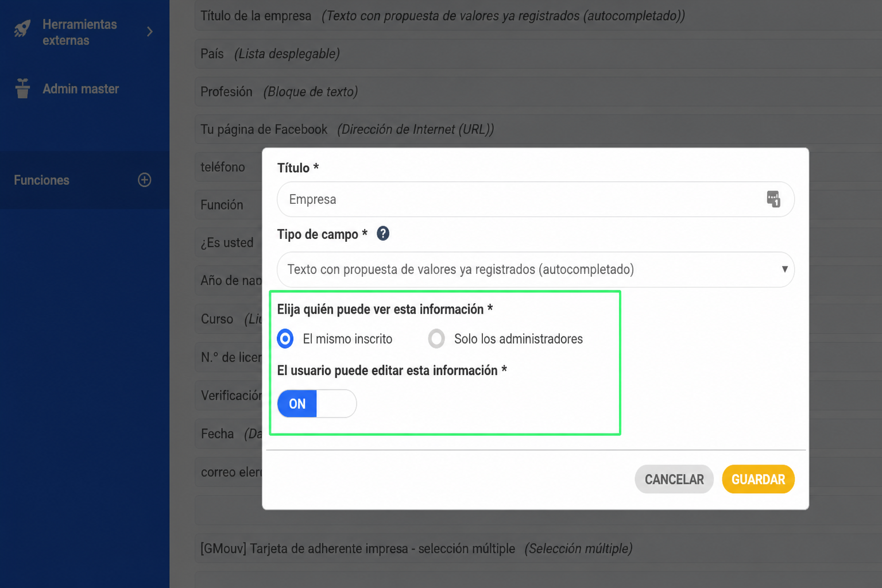Viewport: 882px width, 588px height.
Task: Select the Año de nac field row
Action: pyautogui.click(x=229, y=281)
